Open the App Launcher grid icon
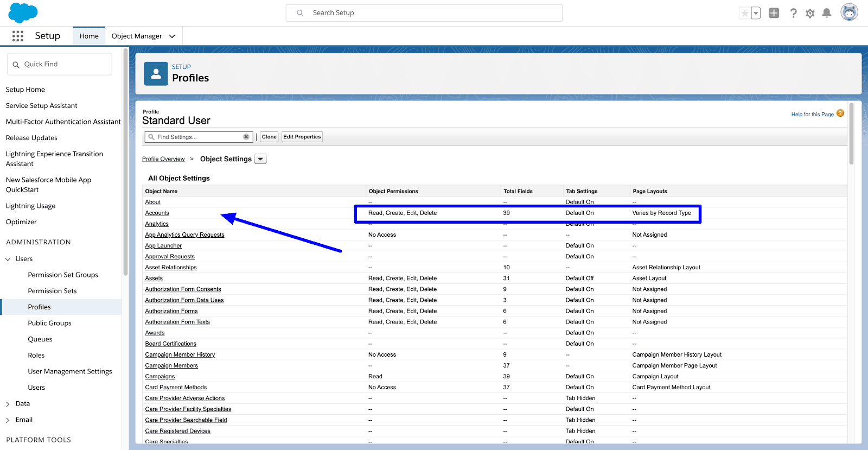 point(18,36)
